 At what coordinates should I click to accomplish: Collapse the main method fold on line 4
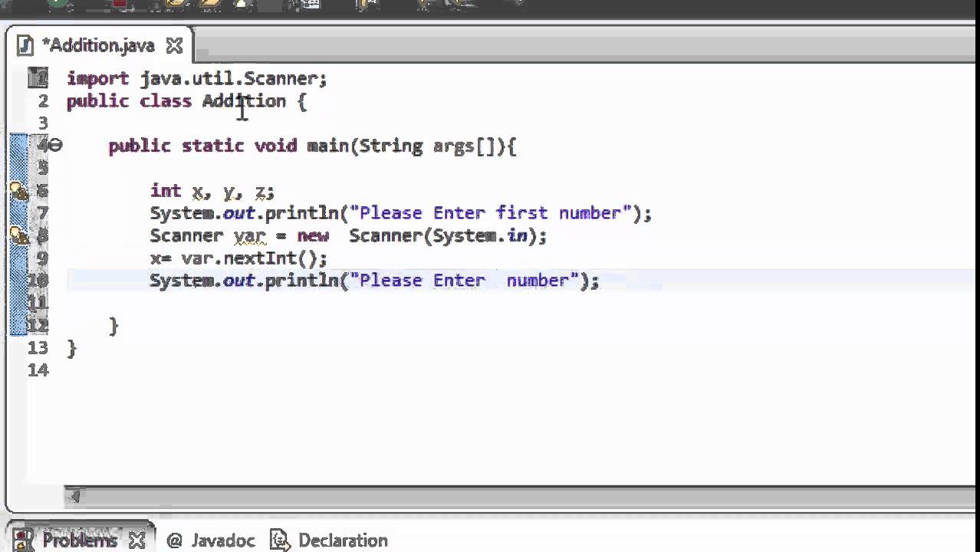[56, 146]
